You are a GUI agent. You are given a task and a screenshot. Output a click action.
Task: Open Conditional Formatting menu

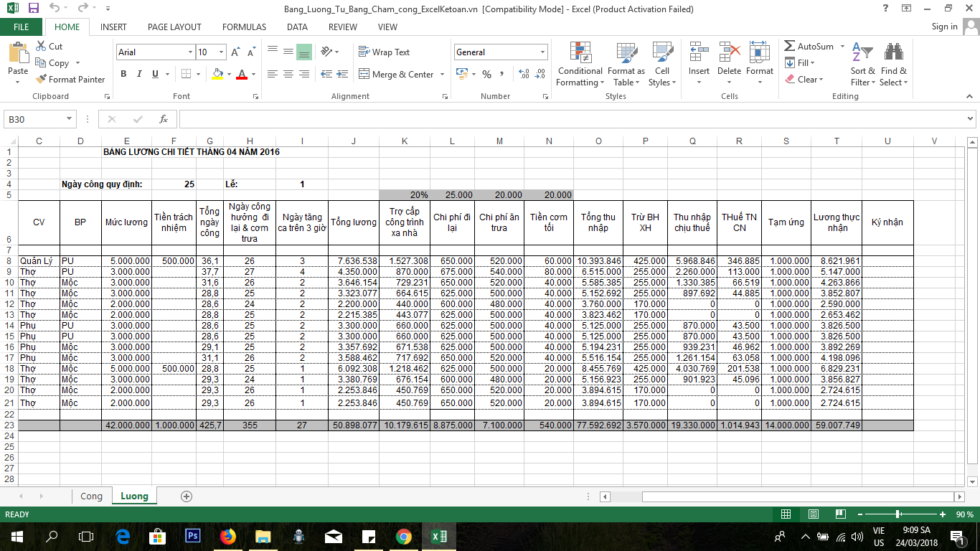[580, 65]
